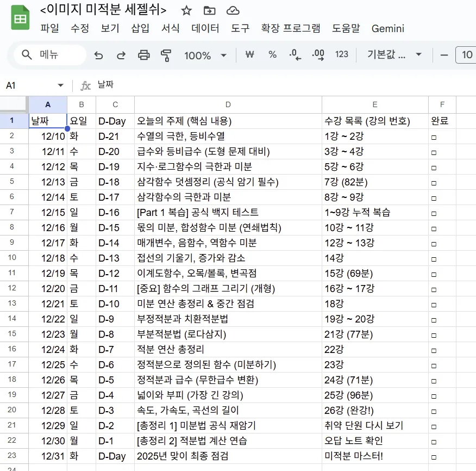Select cell 취약 단원 다시 보기
The image size is (476, 471).
[375, 425]
